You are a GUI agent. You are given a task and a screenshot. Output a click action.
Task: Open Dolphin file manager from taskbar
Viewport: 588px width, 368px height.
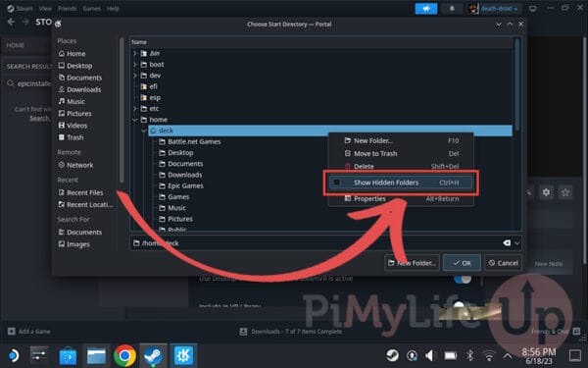96,355
